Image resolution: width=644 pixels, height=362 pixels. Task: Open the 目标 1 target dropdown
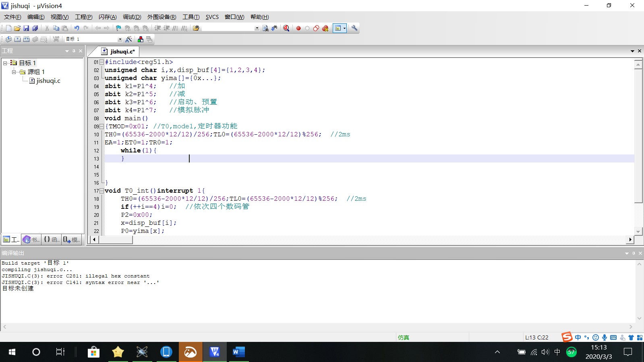pyautogui.click(x=120, y=39)
